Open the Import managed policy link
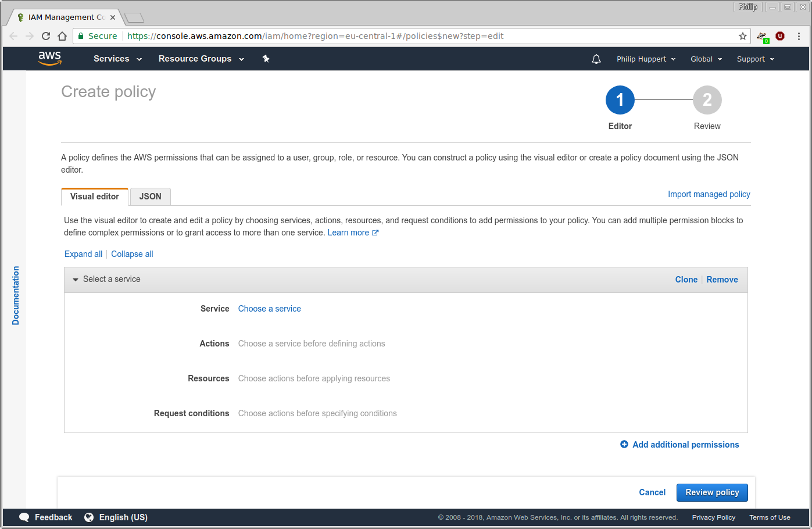The width and height of the screenshot is (812, 529). (709, 194)
